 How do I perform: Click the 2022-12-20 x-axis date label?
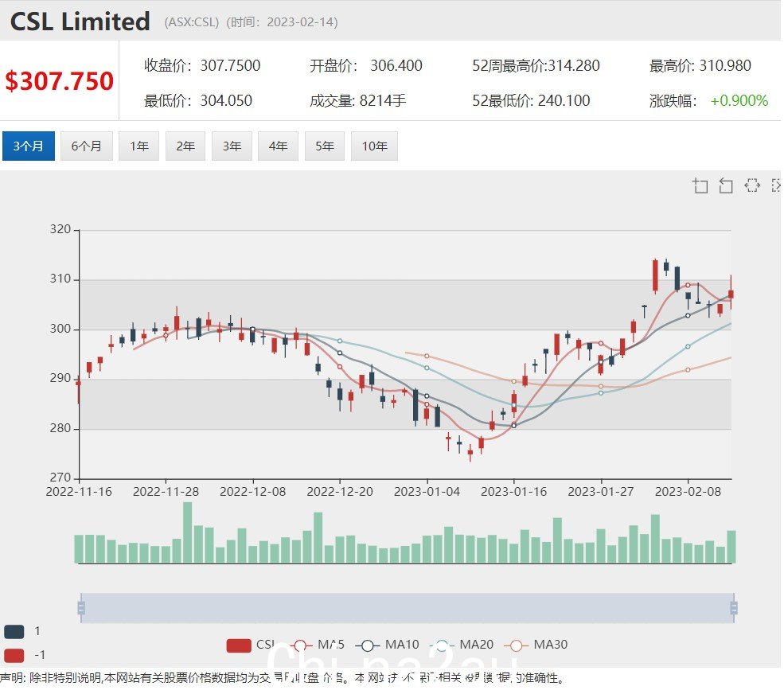pyautogui.click(x=340, y=492)
